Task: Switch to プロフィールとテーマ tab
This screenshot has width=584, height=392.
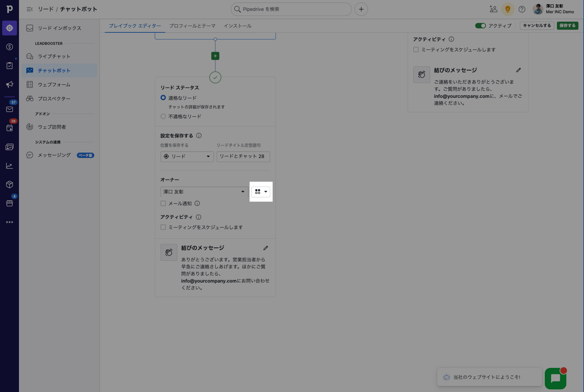Action: [x=192, y=26]
